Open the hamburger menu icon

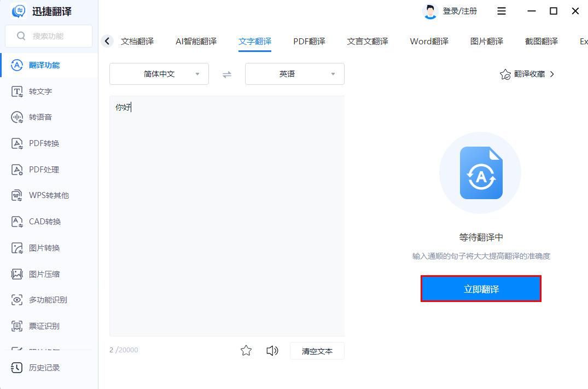coord(502,11)
